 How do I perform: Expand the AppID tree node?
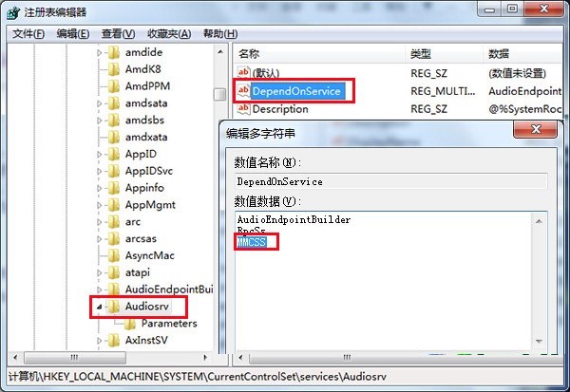[x=99, y=154]
